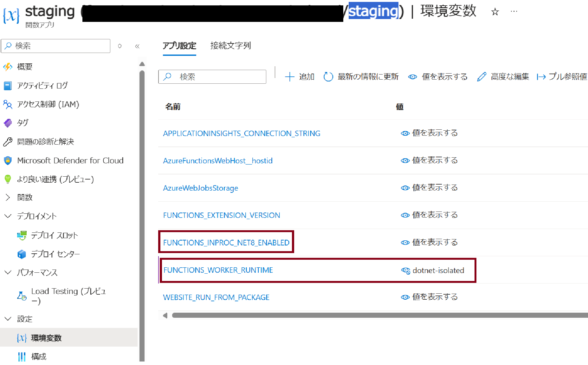Open the more options ellipsis menu

tap(514, 12)
